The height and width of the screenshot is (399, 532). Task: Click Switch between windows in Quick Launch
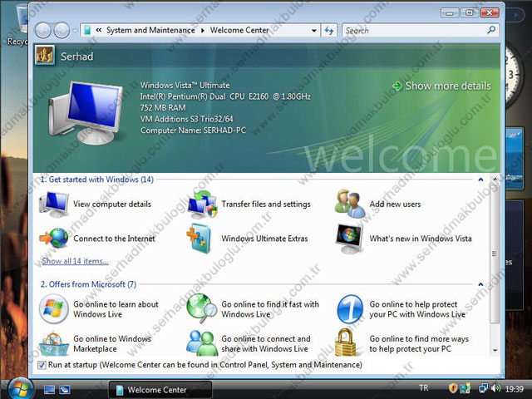pos(65,390)
